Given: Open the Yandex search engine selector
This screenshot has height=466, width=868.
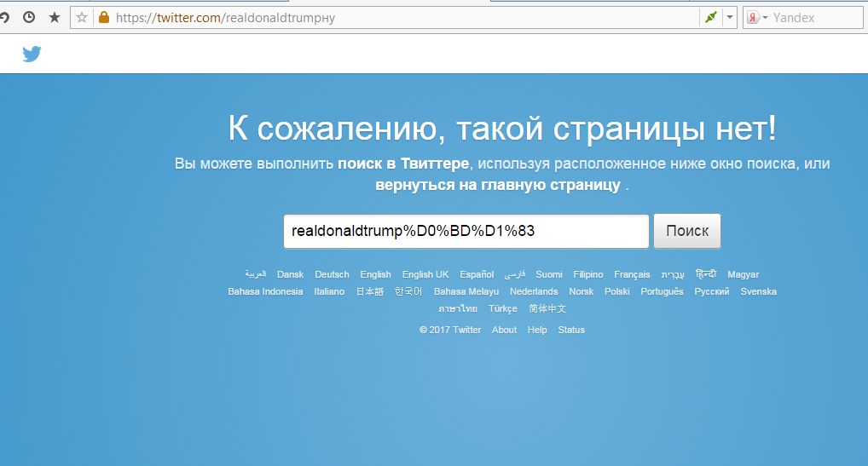Looking at the screenshot, I should [x=757, y=18].
